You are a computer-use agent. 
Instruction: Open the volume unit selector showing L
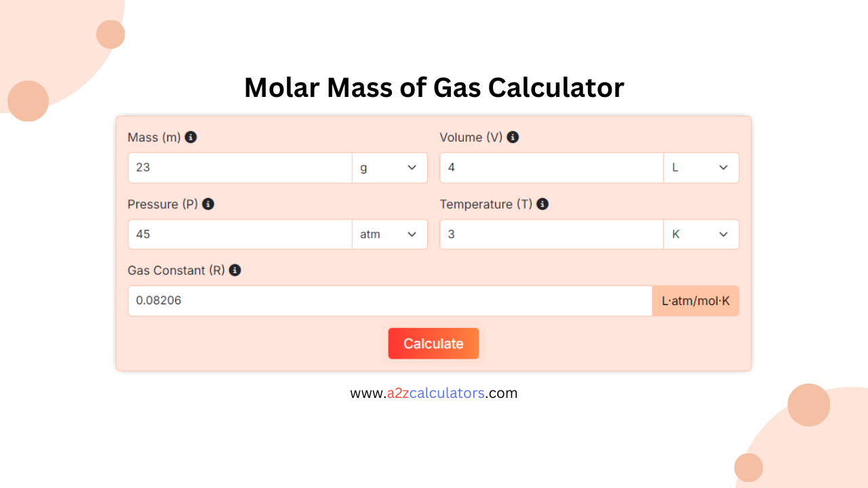[701, 167]
